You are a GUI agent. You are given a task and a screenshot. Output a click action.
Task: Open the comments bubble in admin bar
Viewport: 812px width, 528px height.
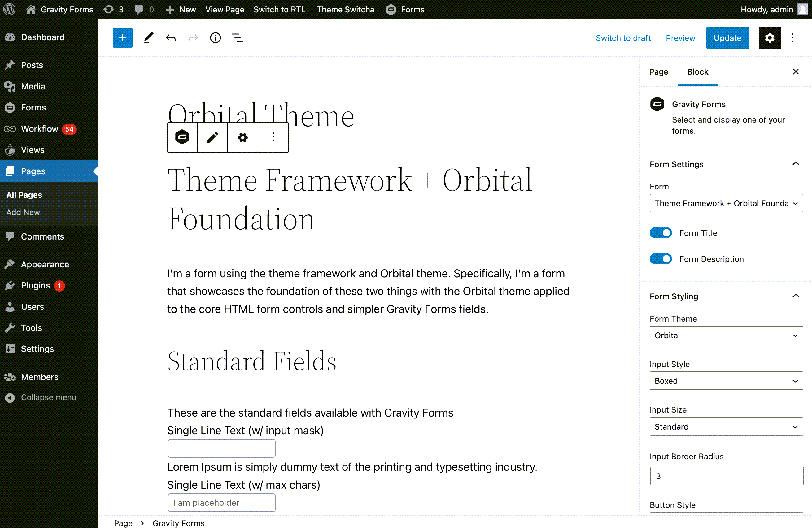pyautogui.click(x=144, y=9)
